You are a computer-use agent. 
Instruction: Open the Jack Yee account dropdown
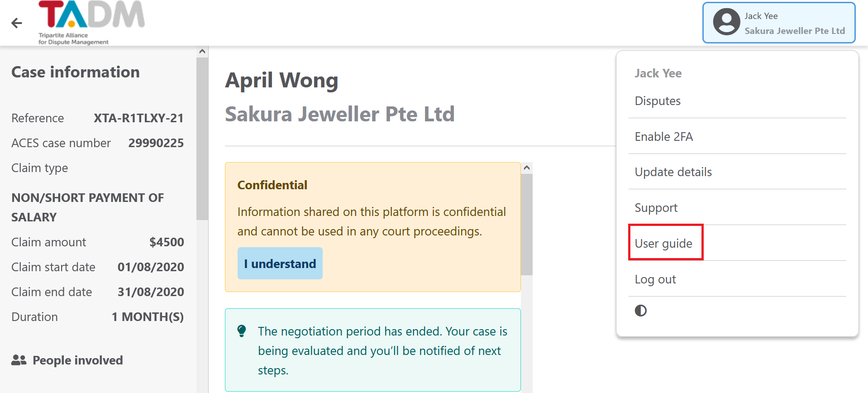[x=778, y=23]
